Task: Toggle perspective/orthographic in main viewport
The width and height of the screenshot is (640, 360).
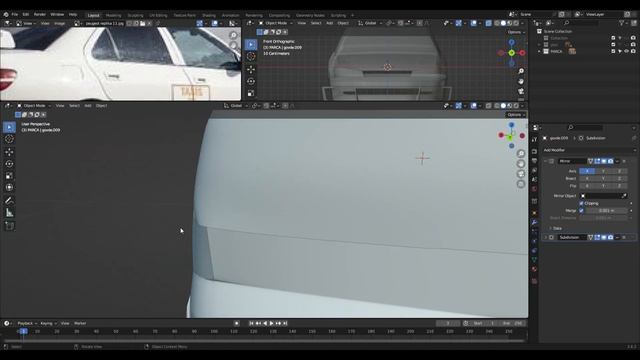Action: pyautogui.click(x=521, y=184)
